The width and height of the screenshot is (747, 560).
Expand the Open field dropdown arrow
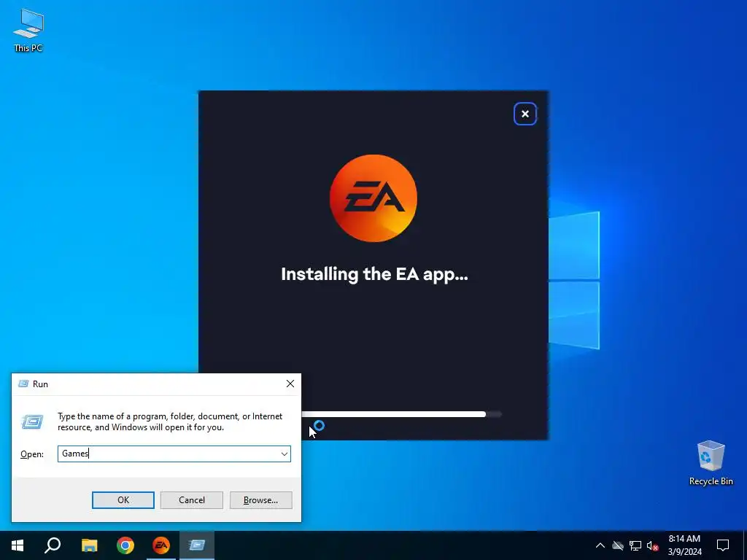point(285,454)
